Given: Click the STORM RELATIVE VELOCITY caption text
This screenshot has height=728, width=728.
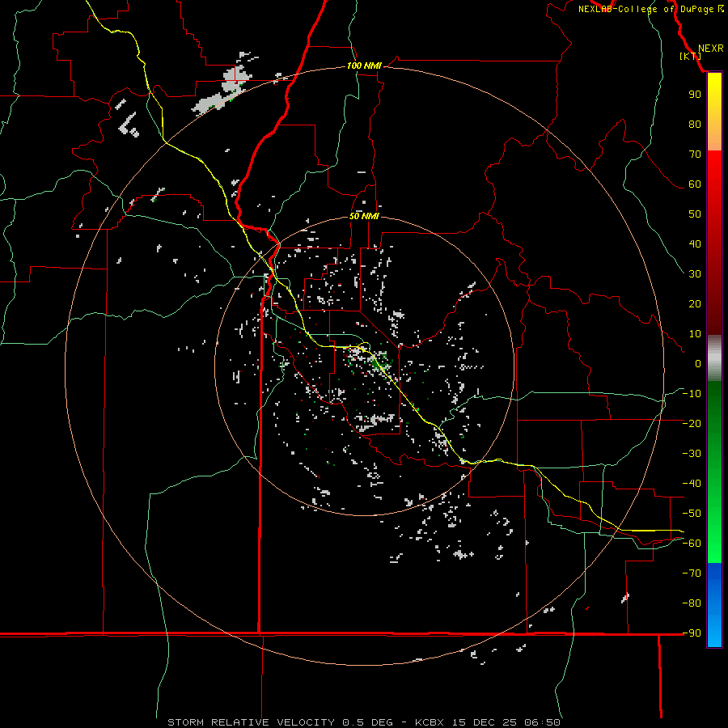Looking at the screenshot, I should click(x=253, y=722).
